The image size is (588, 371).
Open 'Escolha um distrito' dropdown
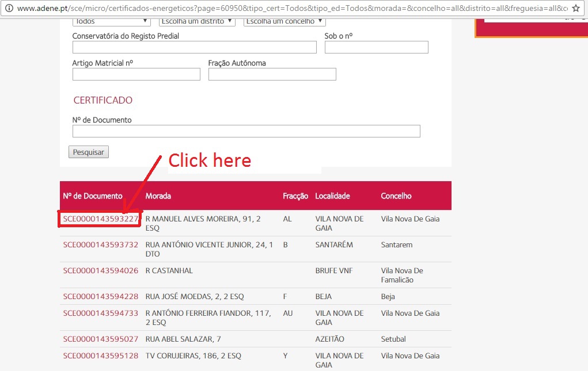tap(197, 22)
